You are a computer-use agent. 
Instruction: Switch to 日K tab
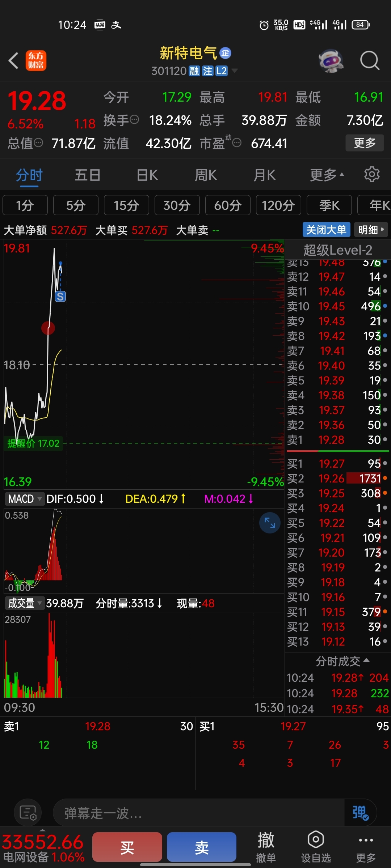point(147,175)
